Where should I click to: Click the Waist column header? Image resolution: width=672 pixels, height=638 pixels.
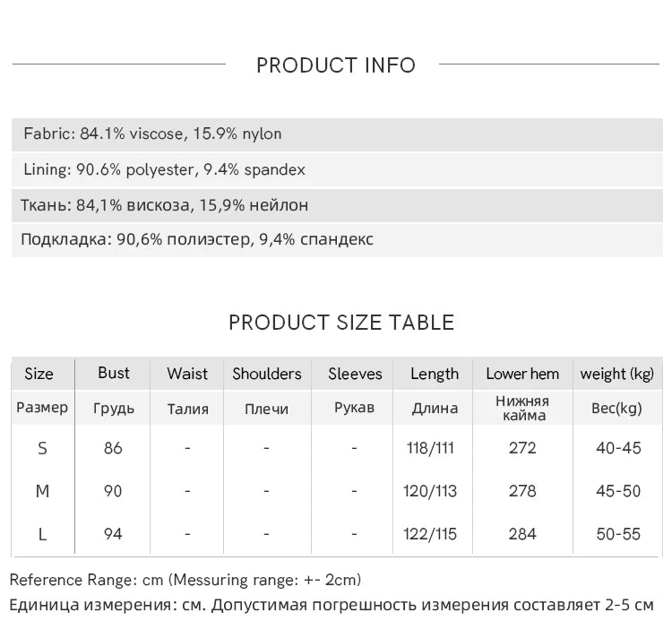tap(187, 375)
